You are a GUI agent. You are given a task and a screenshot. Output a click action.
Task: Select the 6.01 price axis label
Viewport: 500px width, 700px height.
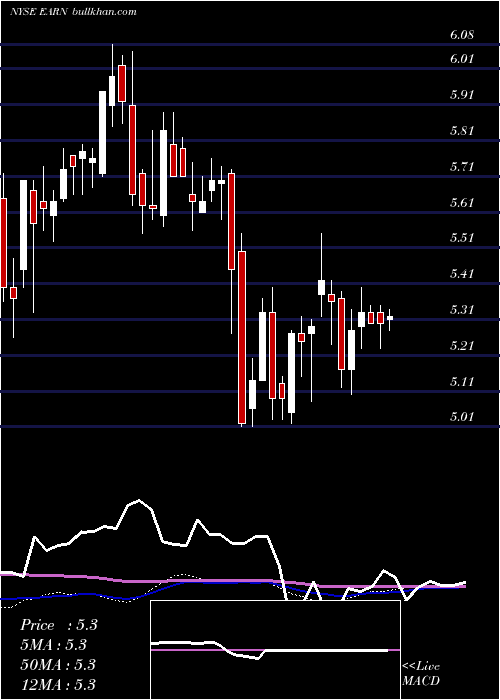462,59
